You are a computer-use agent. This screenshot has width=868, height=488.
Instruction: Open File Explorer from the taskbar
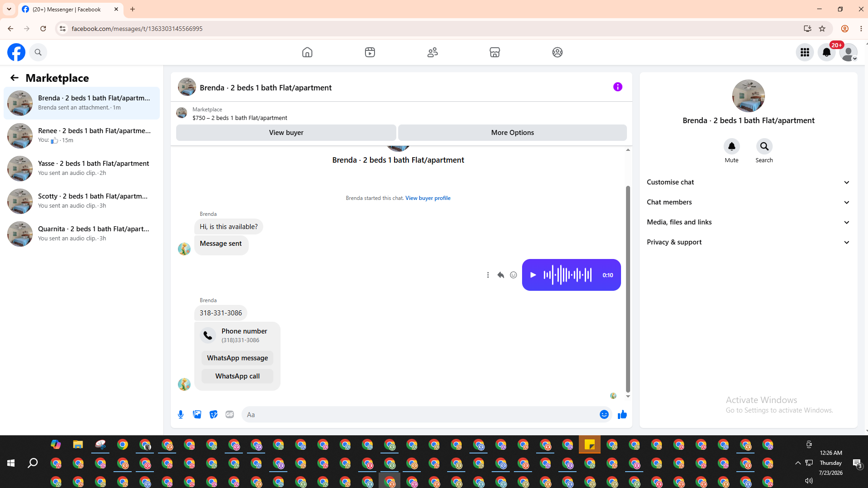point(78,444)
